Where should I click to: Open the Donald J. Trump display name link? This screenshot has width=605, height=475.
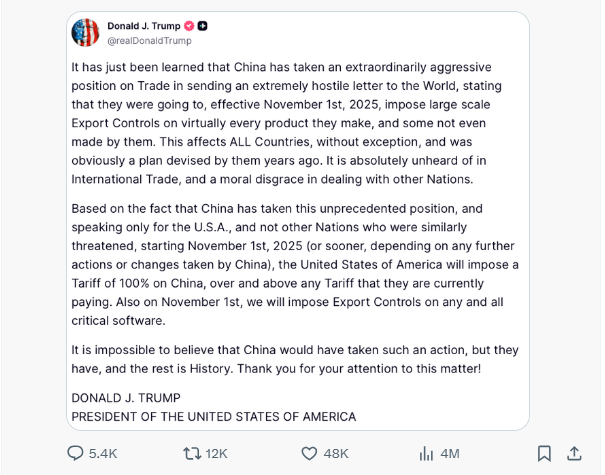click(x=143, y=26)
